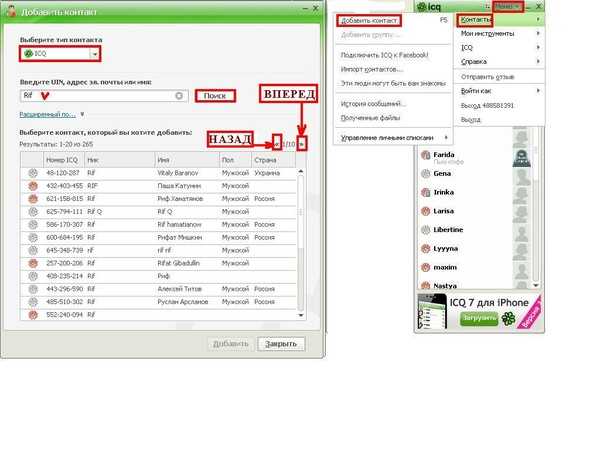Select the Алексей Титов name cell
The image size is (600, 450).
(x=188, y=289)
